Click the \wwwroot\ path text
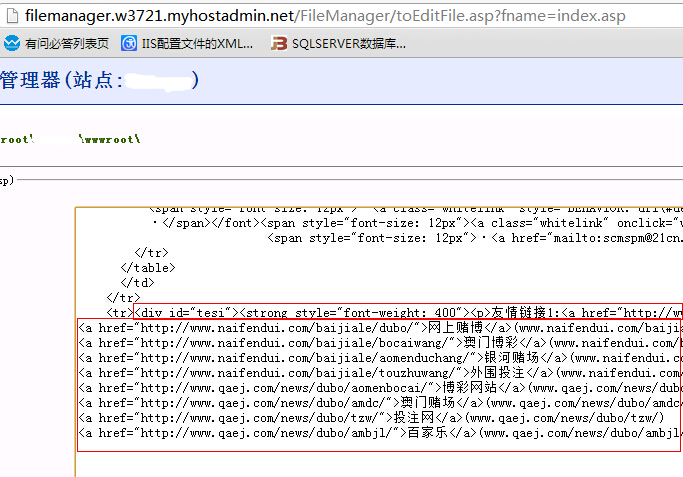This screenshot has width=683, height=477. (x=109, y=138)
